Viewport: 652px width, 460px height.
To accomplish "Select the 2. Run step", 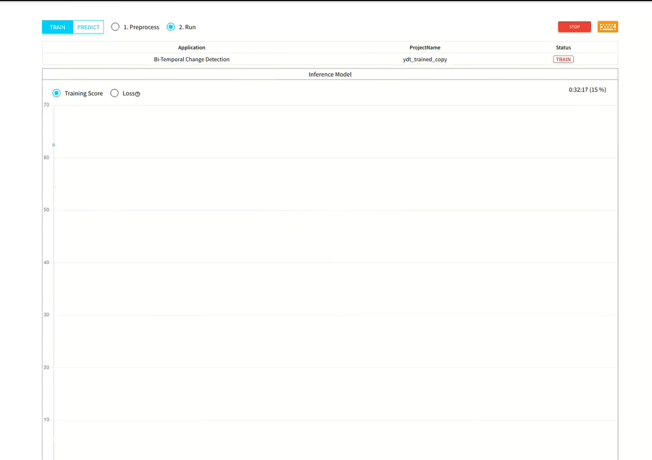I will tap(171, 27).
